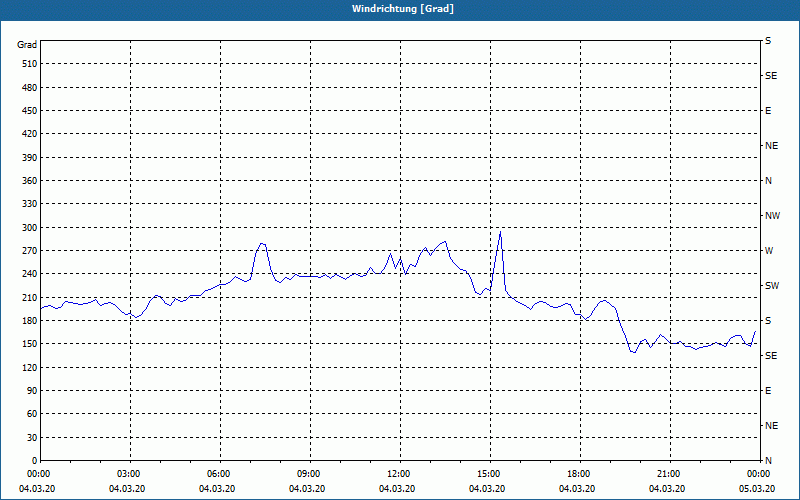Click the SE compass label below 150

[771, 356]
